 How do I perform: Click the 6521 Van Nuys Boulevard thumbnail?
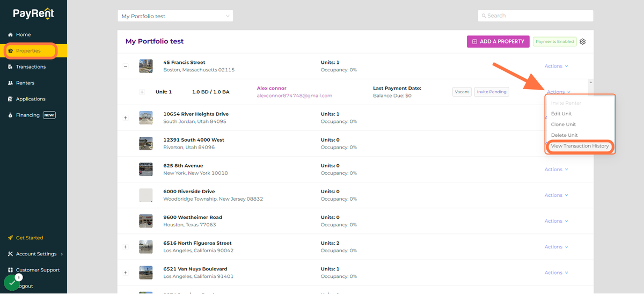click(145, 273)
